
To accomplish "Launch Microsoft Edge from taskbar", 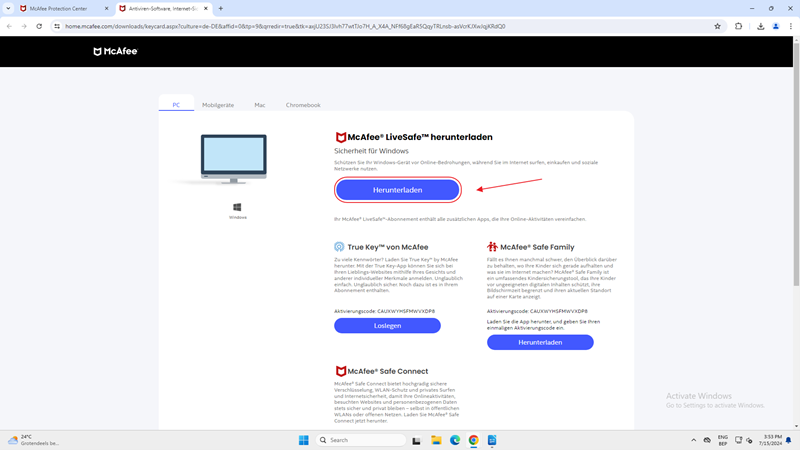I will [x=455, y=440].
